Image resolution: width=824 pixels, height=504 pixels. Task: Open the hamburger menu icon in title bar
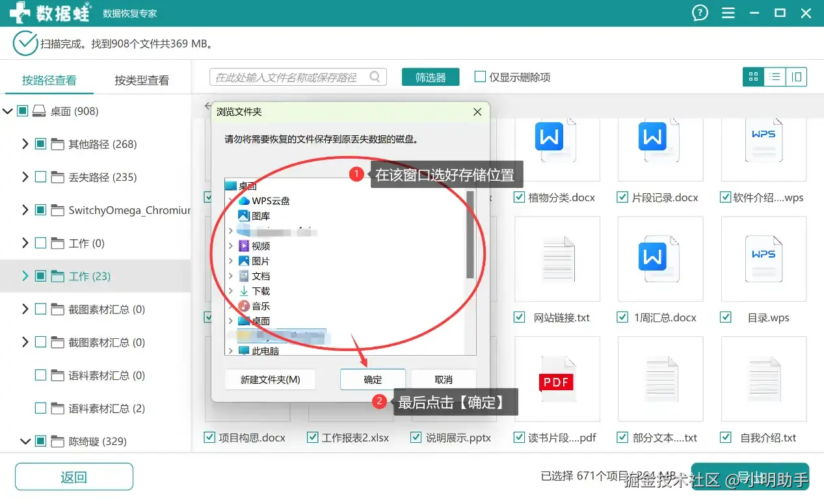click(x=728, y=13)
